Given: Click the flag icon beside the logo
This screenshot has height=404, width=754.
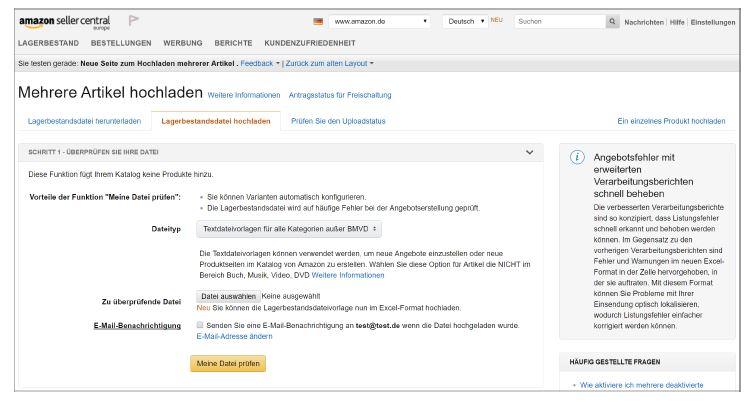Looking at the screenshot, I should coord(134,20).
